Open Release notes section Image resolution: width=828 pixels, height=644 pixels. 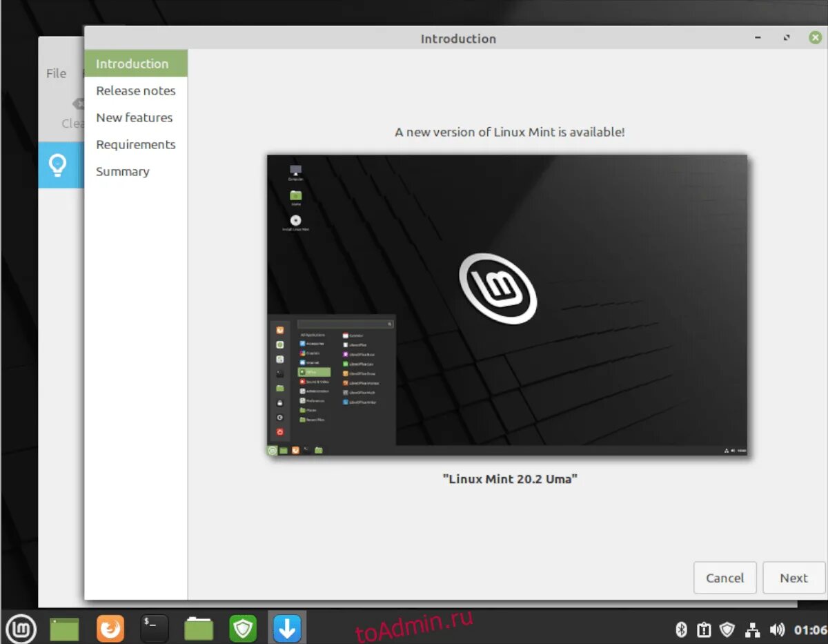coord(136,90)
